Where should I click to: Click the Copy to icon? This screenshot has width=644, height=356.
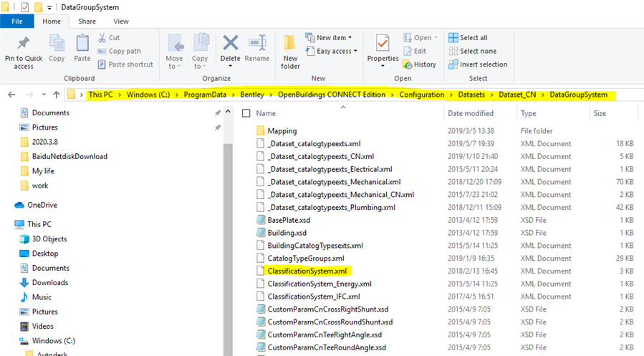tap(201, 43)
